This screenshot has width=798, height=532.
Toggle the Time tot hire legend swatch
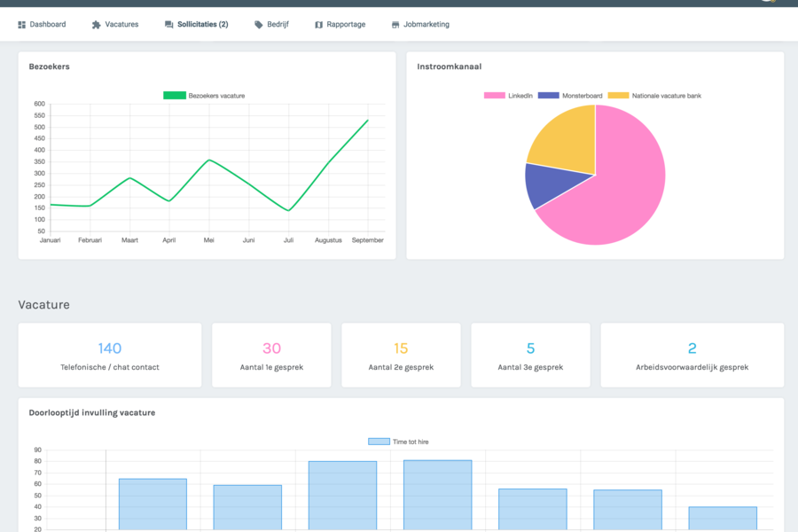point(379,442)
